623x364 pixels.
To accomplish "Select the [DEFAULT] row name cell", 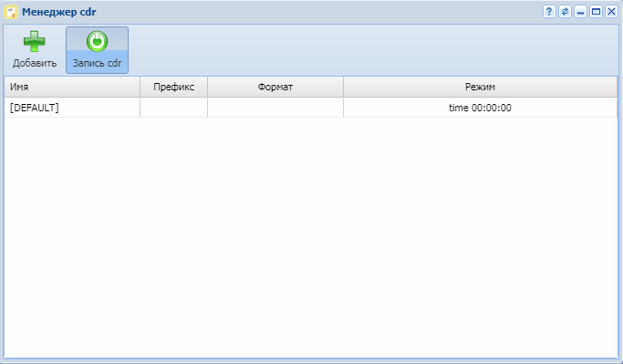I will (x=72, y=108).
